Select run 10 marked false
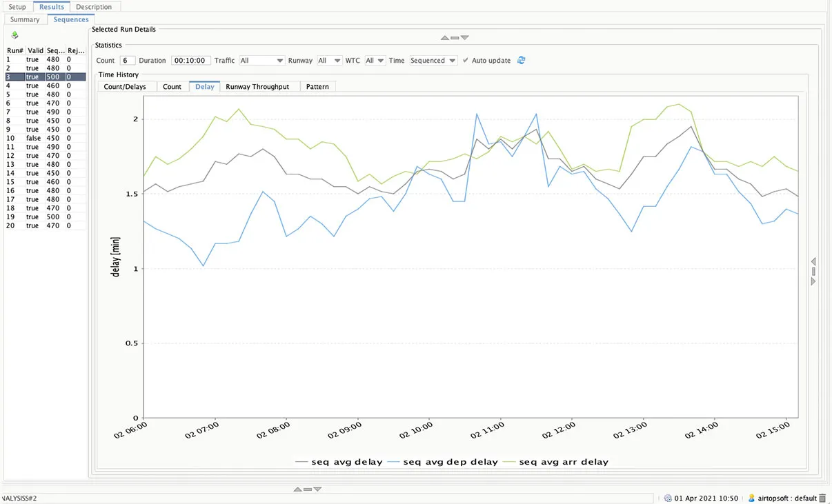Screen dimensions: 832x504 [x=46, y=138]
